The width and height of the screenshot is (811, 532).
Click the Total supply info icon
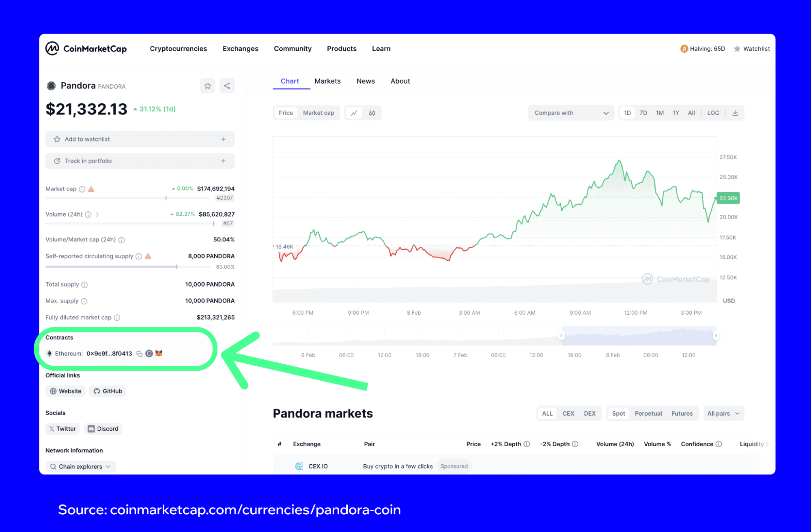pyautogui.click(x=84, y=285)
